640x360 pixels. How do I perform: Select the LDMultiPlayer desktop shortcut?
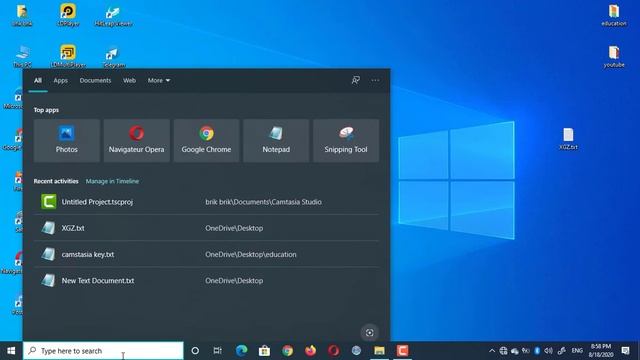point(68,56)
